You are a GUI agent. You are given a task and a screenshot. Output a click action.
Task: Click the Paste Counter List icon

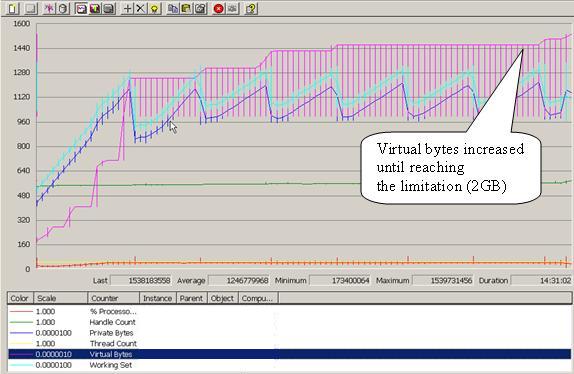[186, 8]
